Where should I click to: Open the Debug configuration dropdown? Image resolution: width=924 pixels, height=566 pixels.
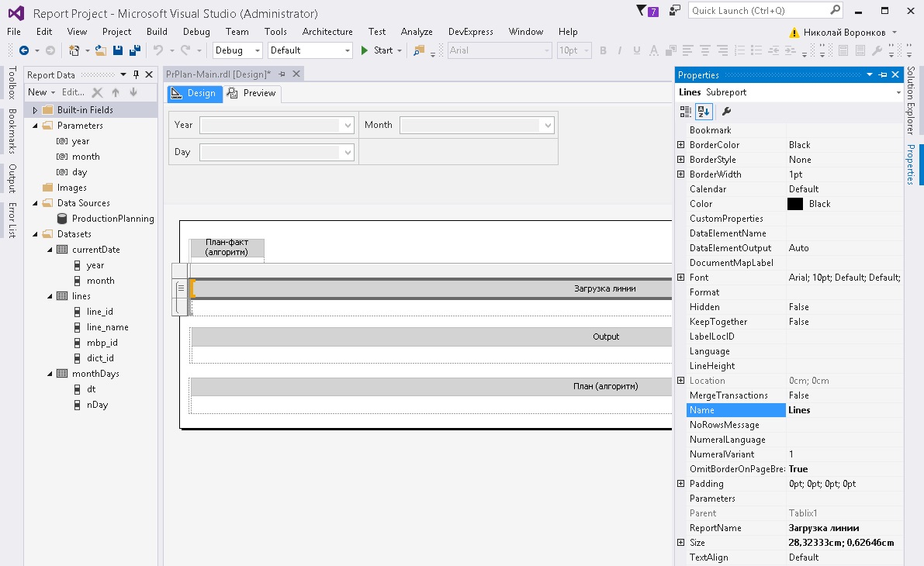pyautogui.click(x=237, y=50)
